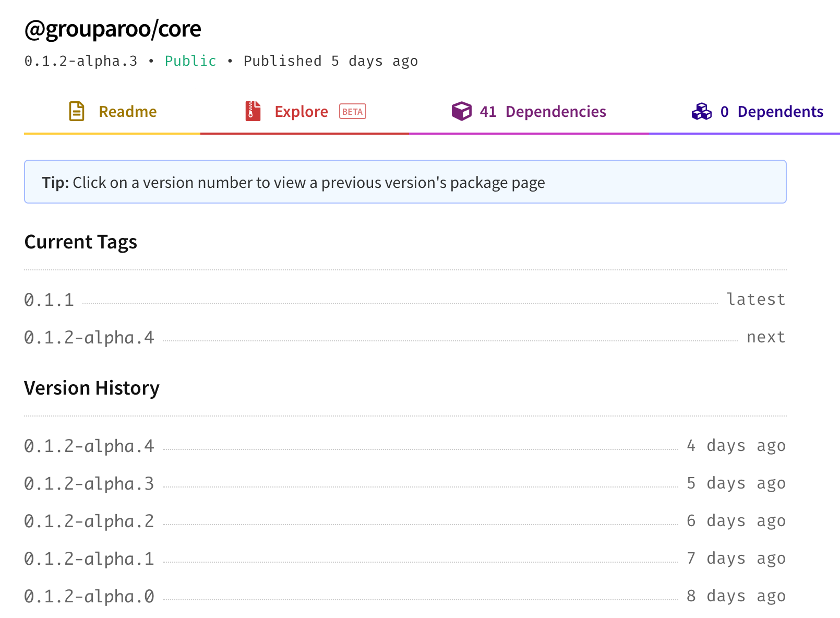Click the Dependents cubes icon
This screenshot has height=618, width=840.
pos(701,111)
